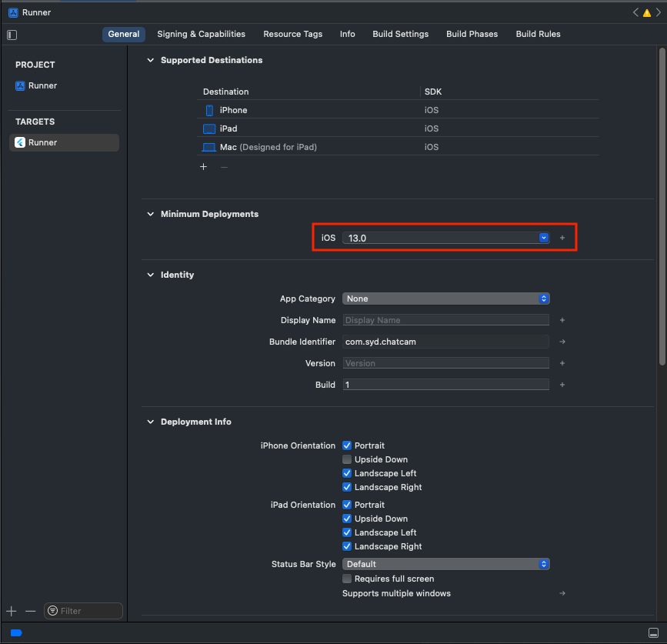Open the Build Settings tab
The height and width of the screenshot is (644, 667).
tap(400, 34)
